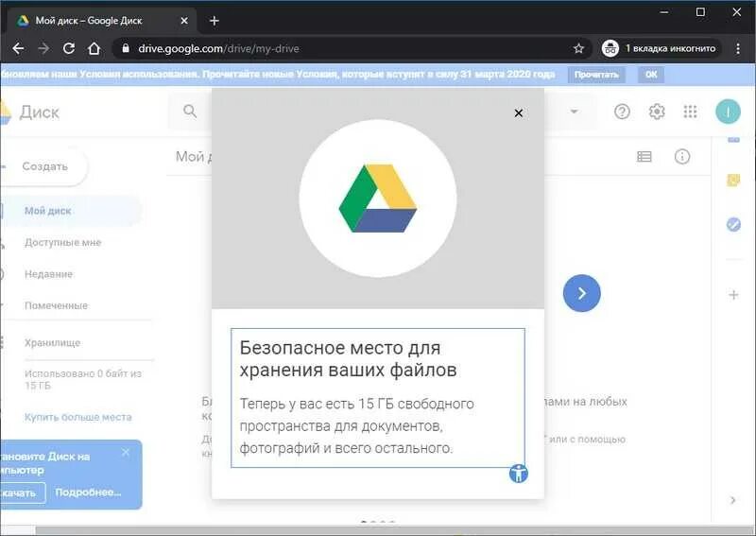Click the padlock site info icon

tap(126, 48)
